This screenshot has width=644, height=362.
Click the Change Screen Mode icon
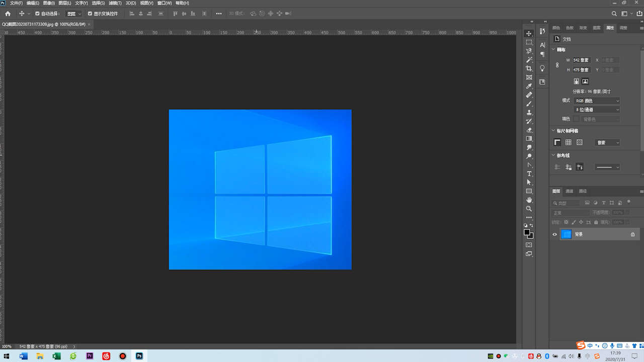point(529,254)
